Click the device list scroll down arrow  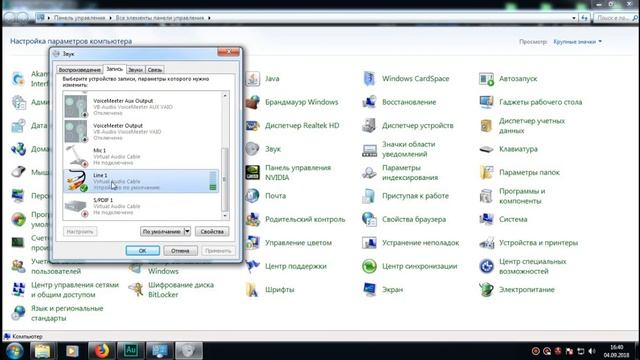[225, 216]
